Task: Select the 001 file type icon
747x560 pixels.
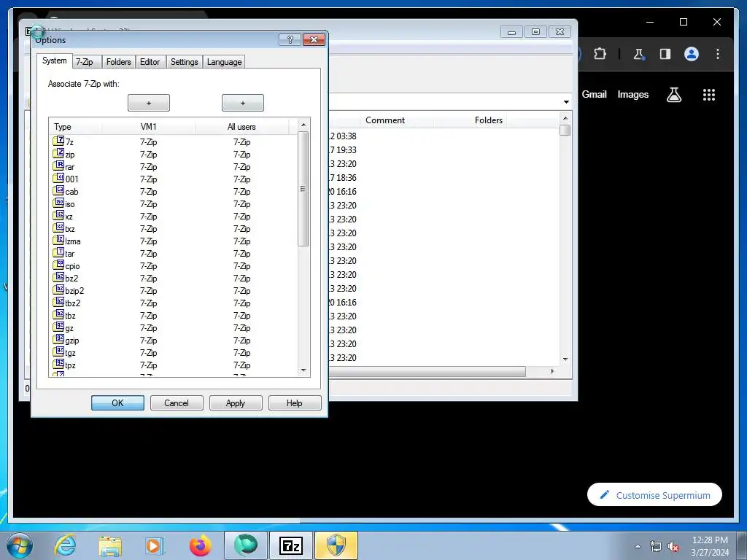Action: point(58,178)
